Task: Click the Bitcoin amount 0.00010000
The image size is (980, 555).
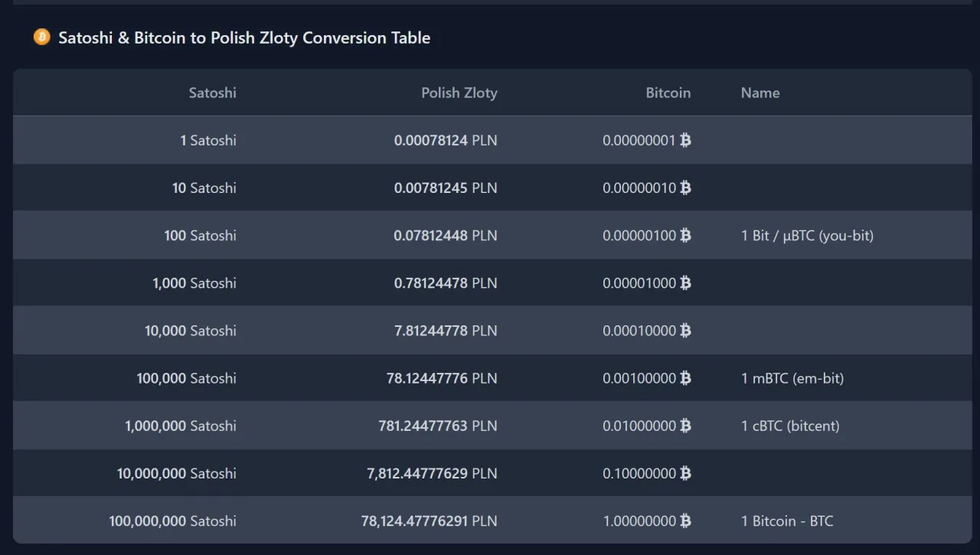Action: coord(639,330)
